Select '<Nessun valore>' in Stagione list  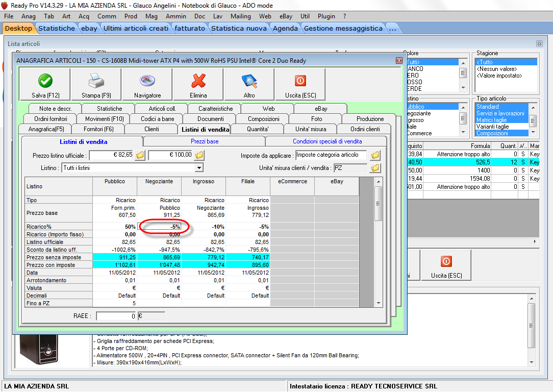(496, 69)
